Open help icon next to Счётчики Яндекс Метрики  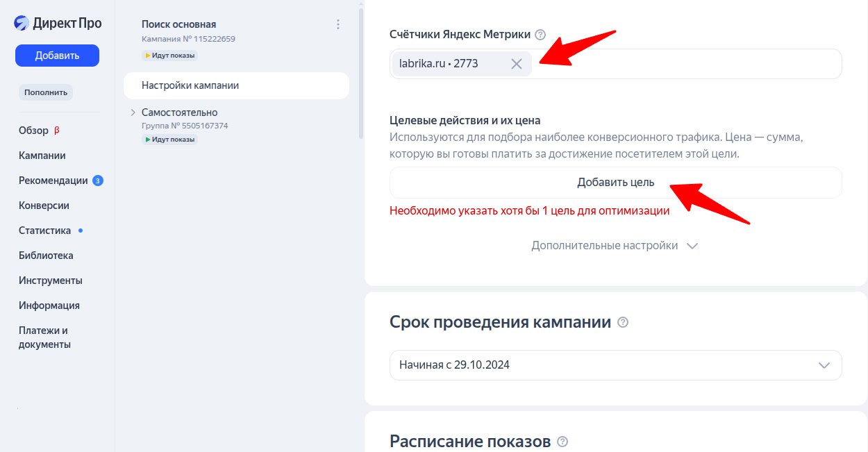[541, 35]
